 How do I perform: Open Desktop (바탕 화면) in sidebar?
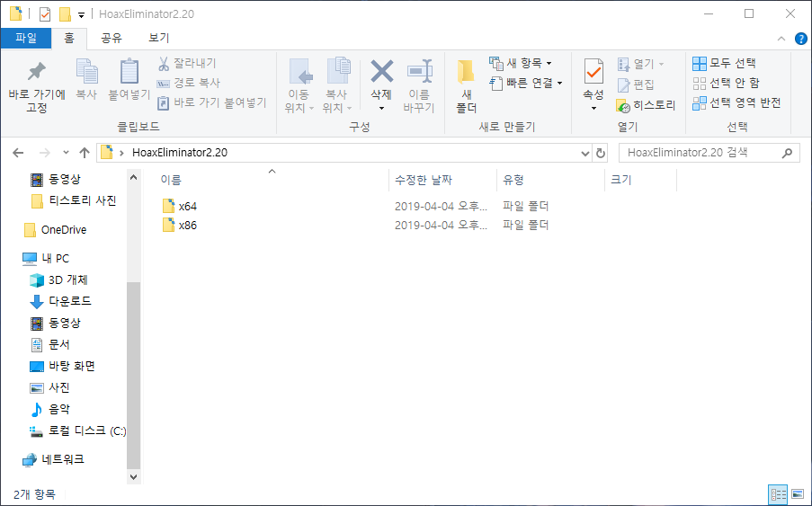(x=62, y=367)
